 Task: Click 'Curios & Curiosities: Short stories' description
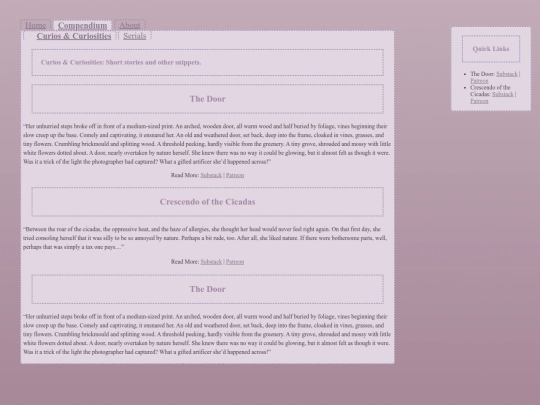pyautogui.click(x=121, y=62)
